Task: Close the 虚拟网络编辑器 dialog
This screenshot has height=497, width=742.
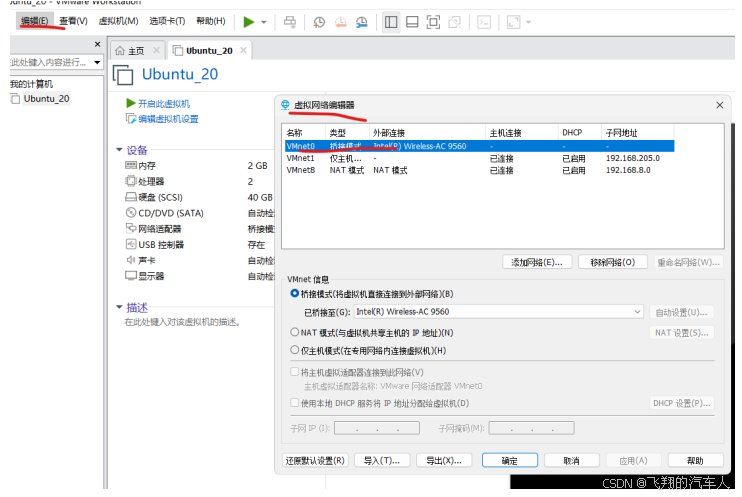Action: [x=720, y=105]
